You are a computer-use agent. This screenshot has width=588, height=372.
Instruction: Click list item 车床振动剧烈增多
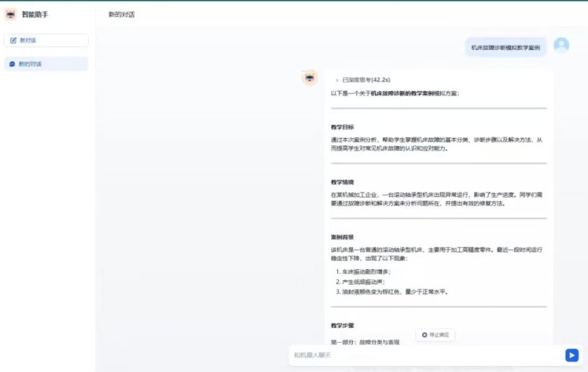point(366,272)
